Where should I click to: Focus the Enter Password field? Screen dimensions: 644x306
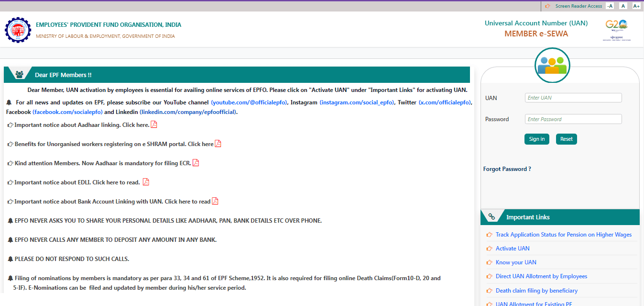coord(573,119)
